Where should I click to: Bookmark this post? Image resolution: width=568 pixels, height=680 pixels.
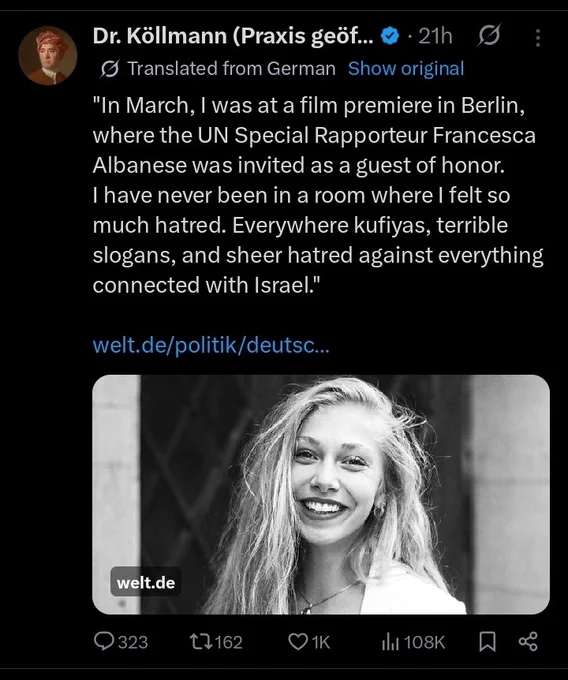[x=487, y=642]
